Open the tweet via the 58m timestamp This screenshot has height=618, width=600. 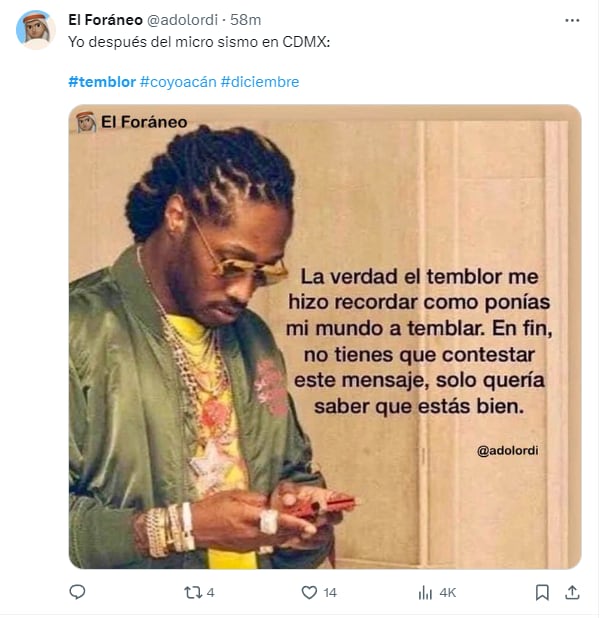point(246,20)
